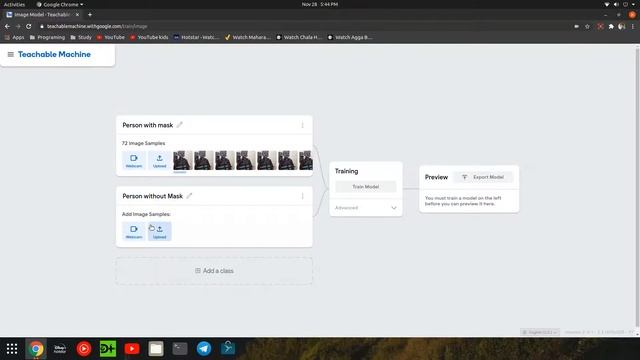The width and height of the screenshot is (640, 360).
Task: Edit the Person without Mask class name
Action: (189, 196)
